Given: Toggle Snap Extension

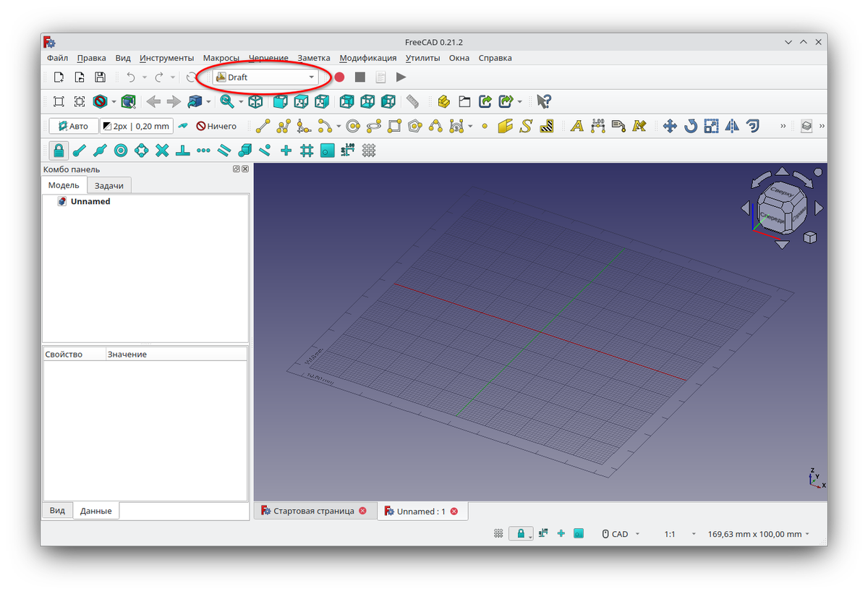Looking at the screenshot, I should [x=203, y=150].
